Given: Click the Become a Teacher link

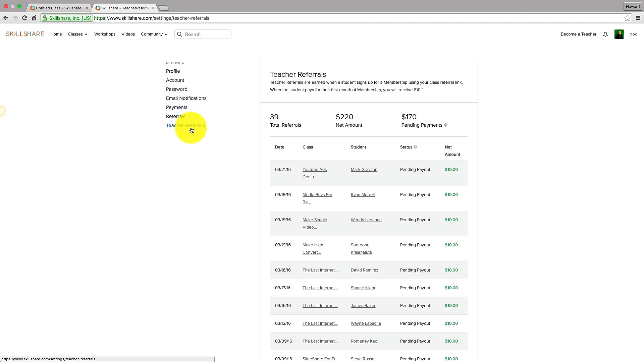Looking at the screenshot, I should tap(578, 34).
